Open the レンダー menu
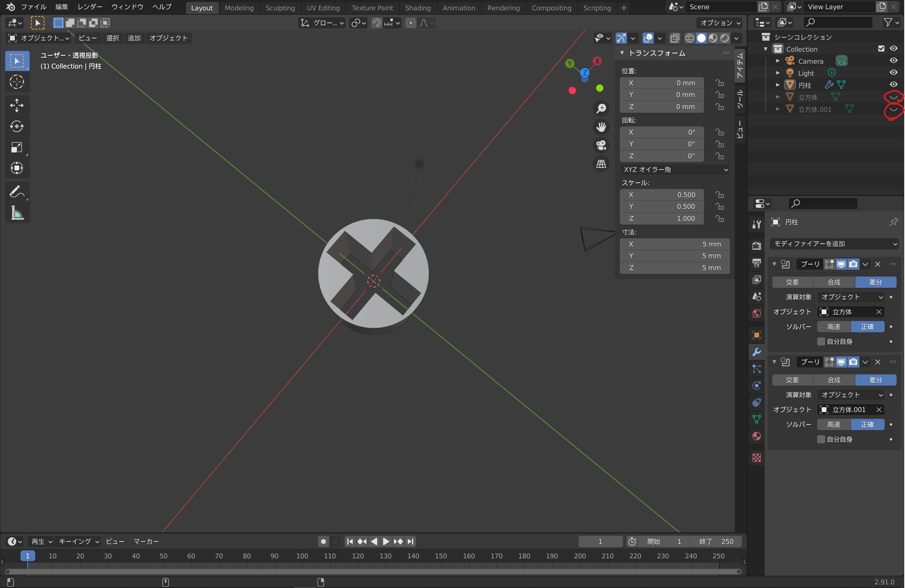 coord(90,7)
